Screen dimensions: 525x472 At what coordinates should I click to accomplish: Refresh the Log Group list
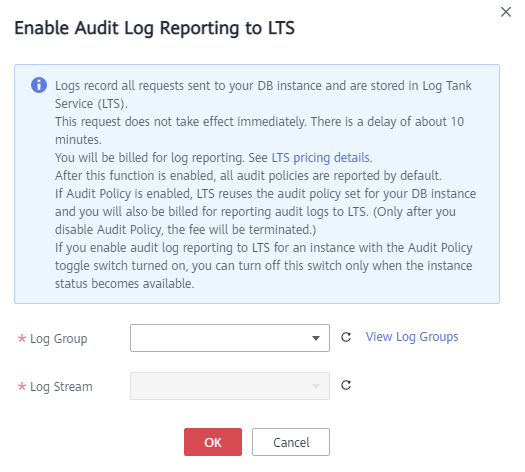346,337
